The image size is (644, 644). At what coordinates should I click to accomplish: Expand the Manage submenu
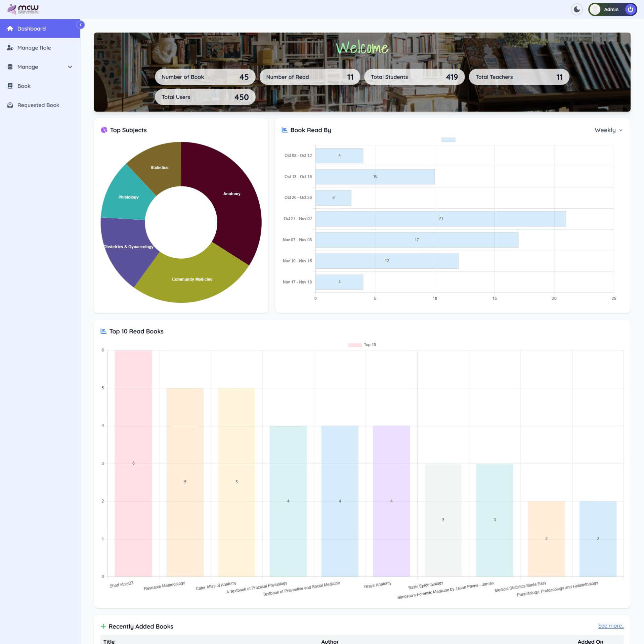70,67
